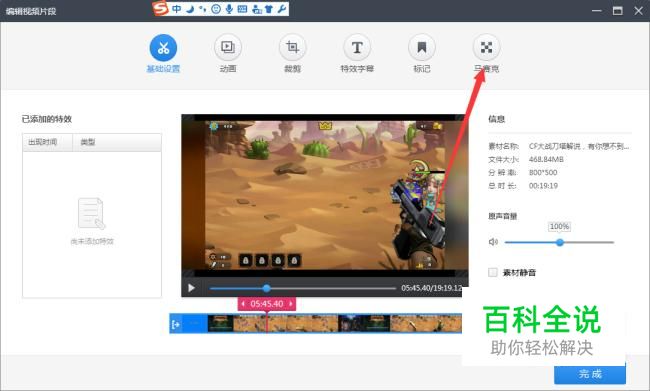The height and width of the screenshot is (391, 650).
Task: Click the timeline start bracket icon
Action: pyautogui.click(x=175, y=324)
